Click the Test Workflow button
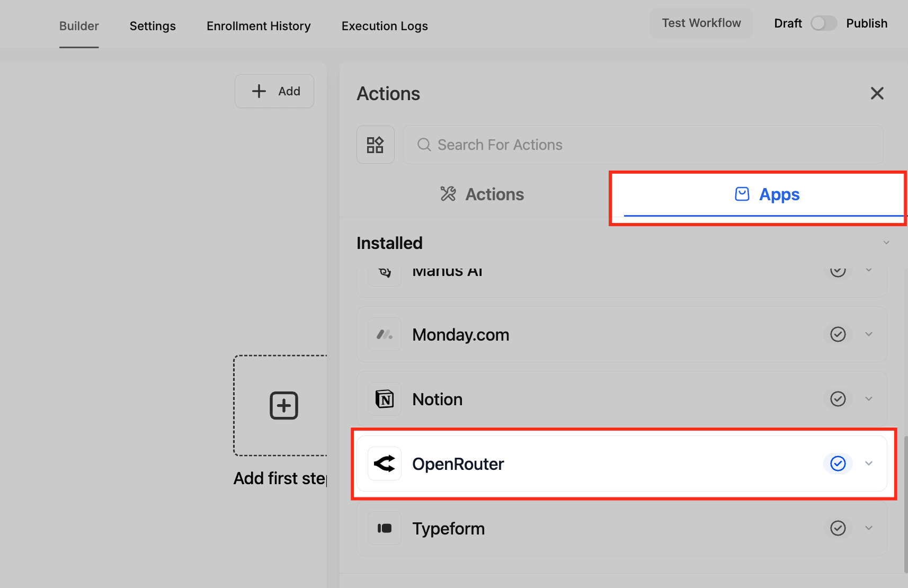 tap(701, 23)
